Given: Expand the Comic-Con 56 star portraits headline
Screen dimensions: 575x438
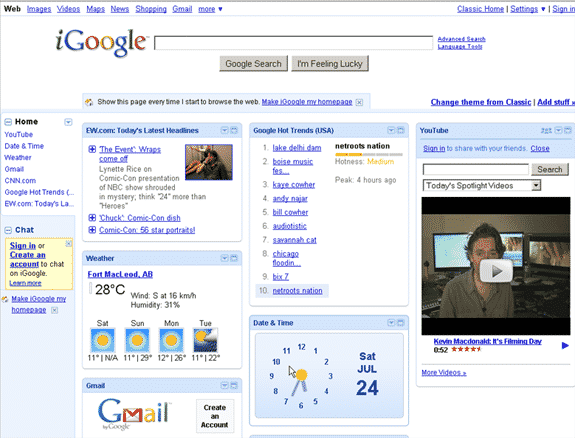Looking at the screenshot, I should (x=92, y=230).
